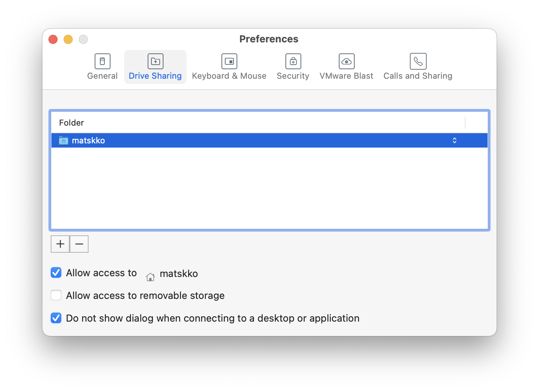Screen dimensions: 539x392
Task: Click the Calls and Sharing tab label
Action: click(x=418, y=76)
